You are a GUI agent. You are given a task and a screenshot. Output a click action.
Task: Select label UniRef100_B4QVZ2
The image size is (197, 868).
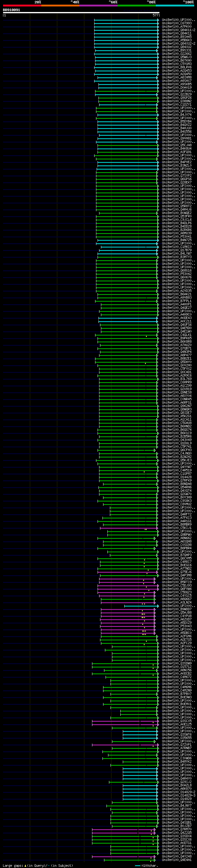[177, 125]
